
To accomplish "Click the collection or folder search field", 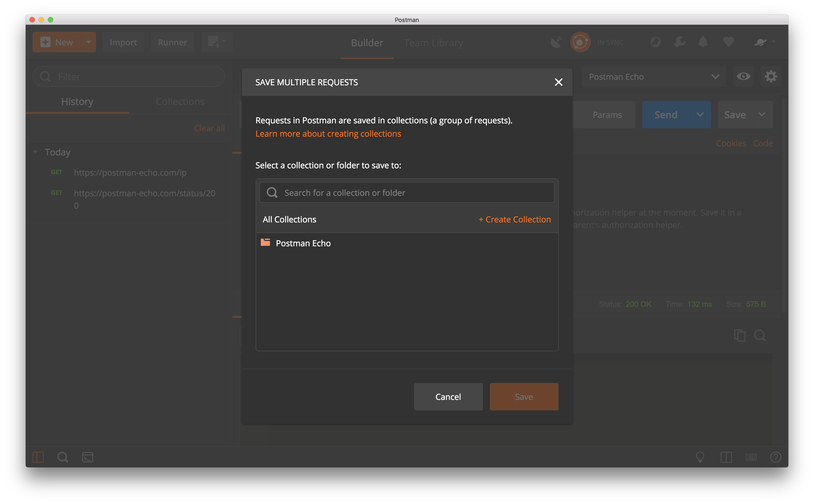I will (407, 193).
